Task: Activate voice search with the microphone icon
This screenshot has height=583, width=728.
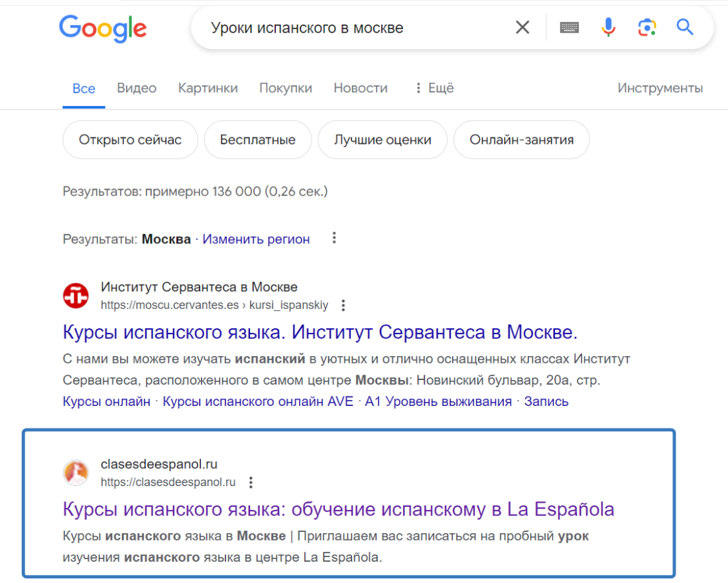Action: 607,27
